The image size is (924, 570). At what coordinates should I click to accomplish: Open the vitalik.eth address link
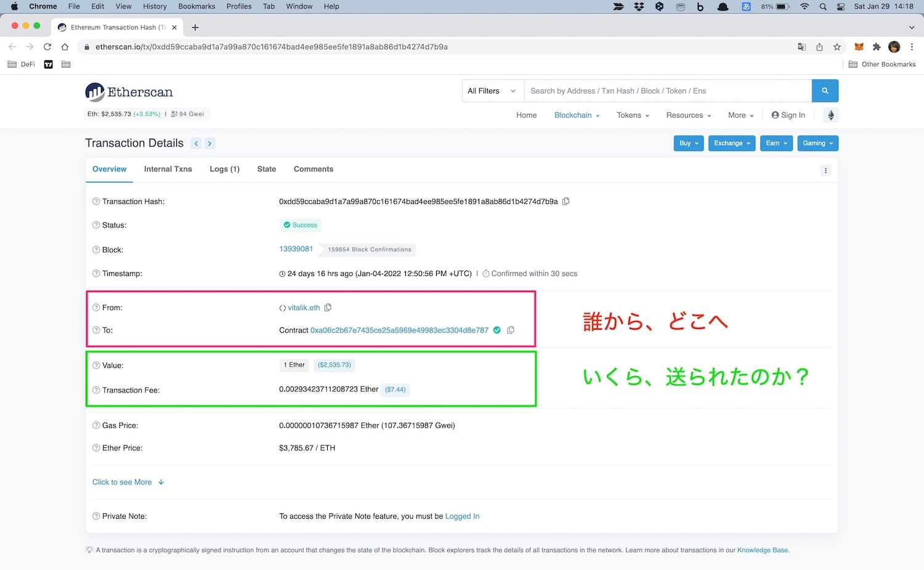(304, 307)
